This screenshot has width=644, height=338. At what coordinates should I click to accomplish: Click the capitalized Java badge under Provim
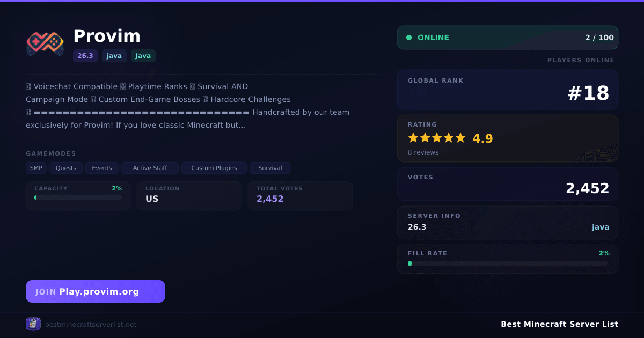click(x=143, y=56)
